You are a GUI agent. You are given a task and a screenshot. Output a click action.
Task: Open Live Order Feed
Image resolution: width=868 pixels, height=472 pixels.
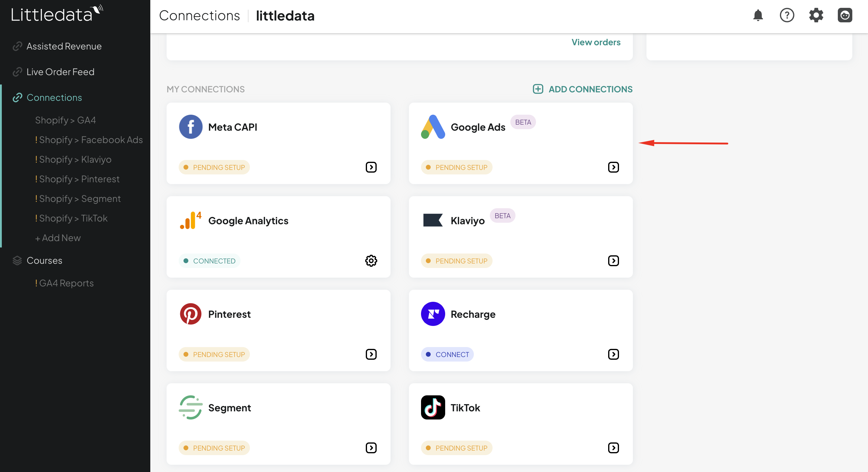(60, 72)
